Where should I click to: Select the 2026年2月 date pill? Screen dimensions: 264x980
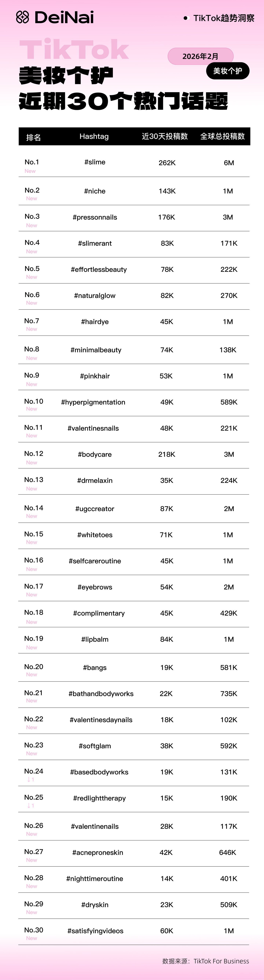pyautogui.click(x=200, y=56)
